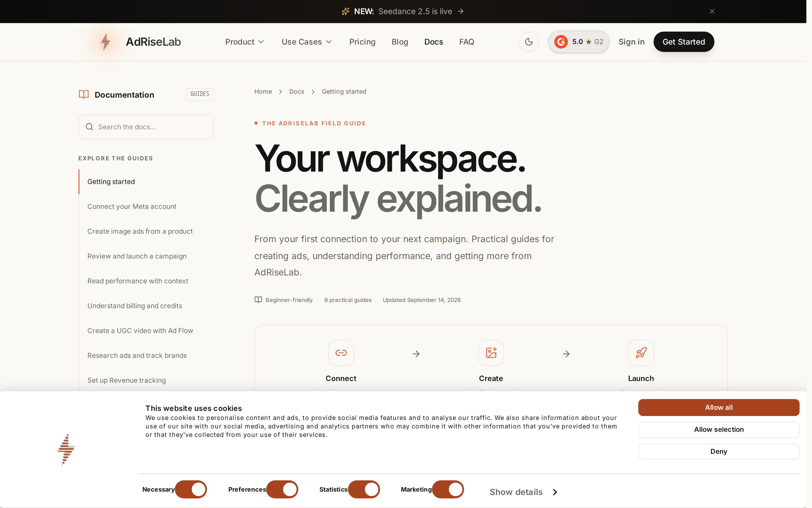
Task: Click THE ADRISELAB FIELD GUIDE label
Action: 314,123
